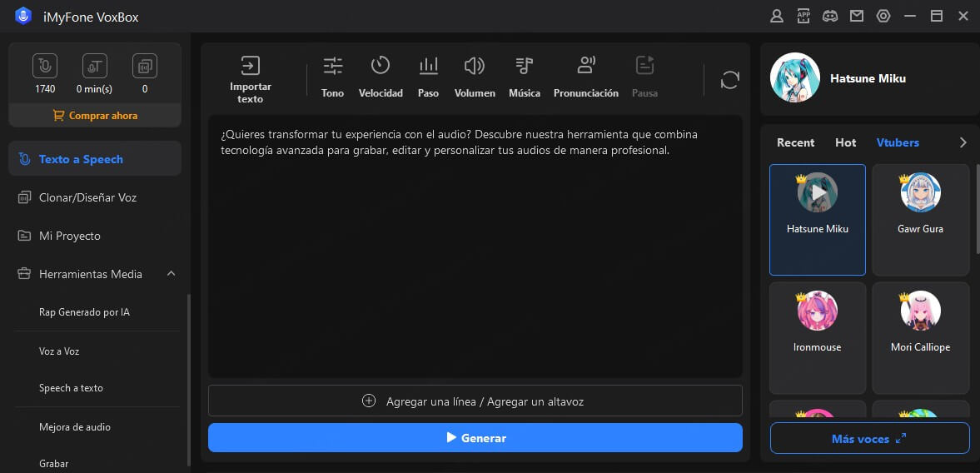Click the iMyFone VoxBox logo icon
980x473 pixels.
[x=23, y=17]
